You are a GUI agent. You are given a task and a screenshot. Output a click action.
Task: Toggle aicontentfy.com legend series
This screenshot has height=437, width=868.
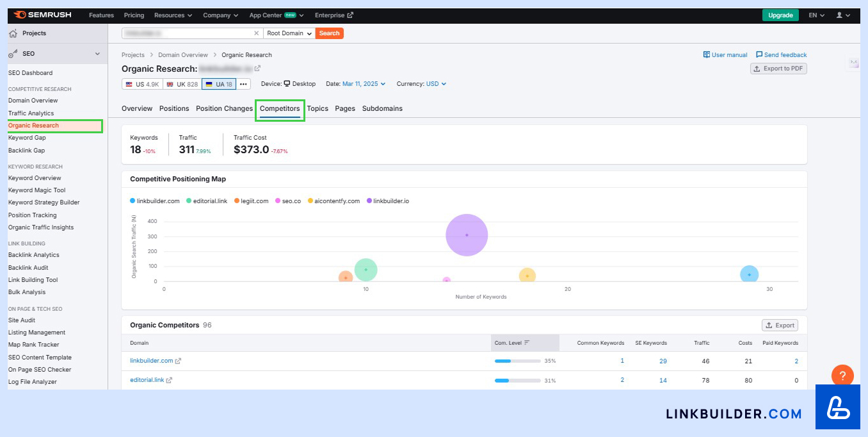point(334,201)
